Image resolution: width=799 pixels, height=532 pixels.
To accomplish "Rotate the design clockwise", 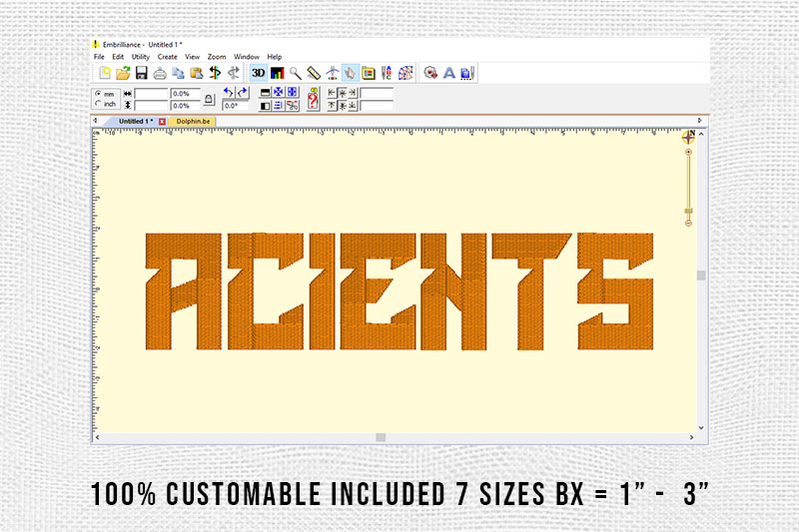I will pos(242,92).
